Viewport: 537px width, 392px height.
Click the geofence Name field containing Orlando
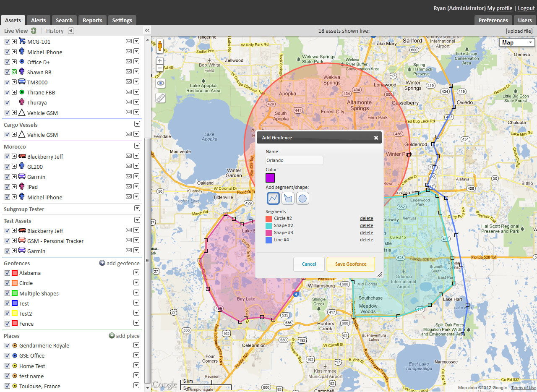click(294, 160)
